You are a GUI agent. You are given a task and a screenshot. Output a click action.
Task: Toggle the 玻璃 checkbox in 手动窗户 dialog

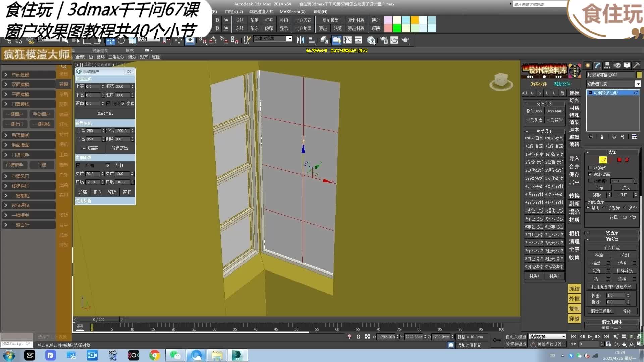[x=108, y=103]
